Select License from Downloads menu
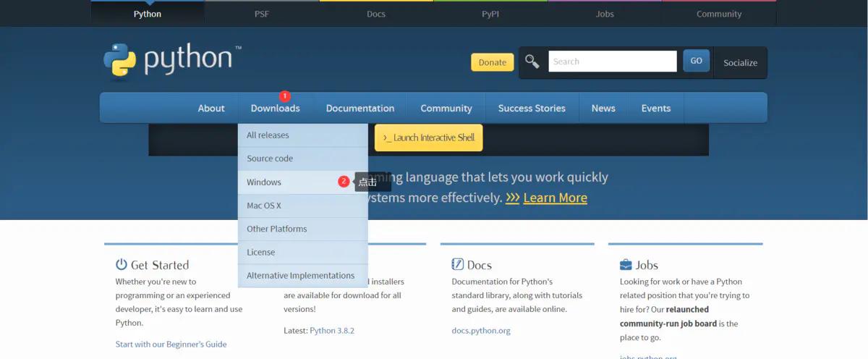868x359 pixels. click(302, 252)
